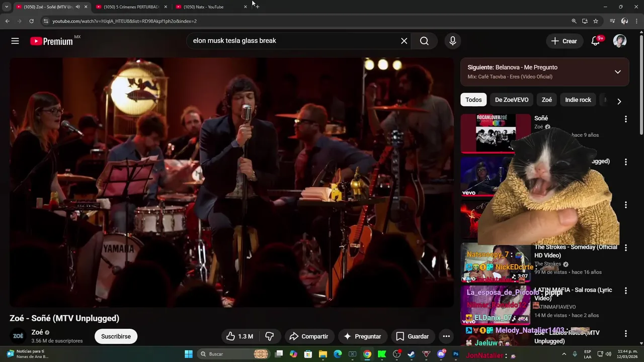The image size is (644, 362).
Task: Close the Natx - YouTube tab
Action: click(246, 7)
